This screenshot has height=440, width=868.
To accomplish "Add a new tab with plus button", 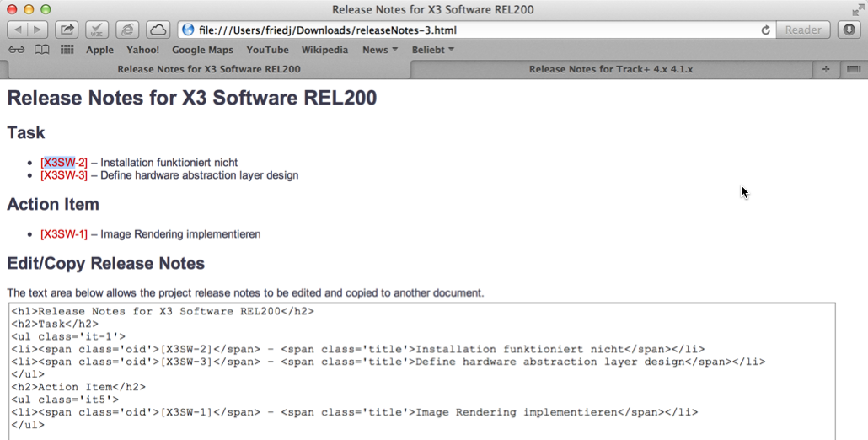I will coord(826,69).
